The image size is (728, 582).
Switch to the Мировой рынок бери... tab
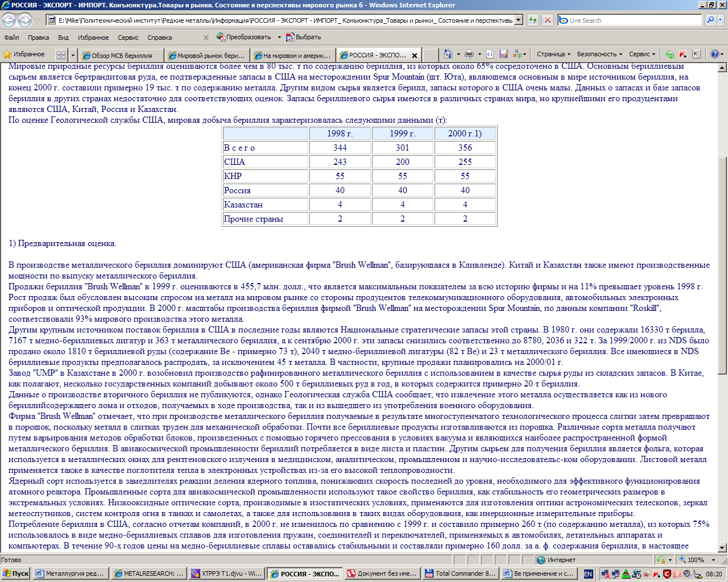coord(206,55)
